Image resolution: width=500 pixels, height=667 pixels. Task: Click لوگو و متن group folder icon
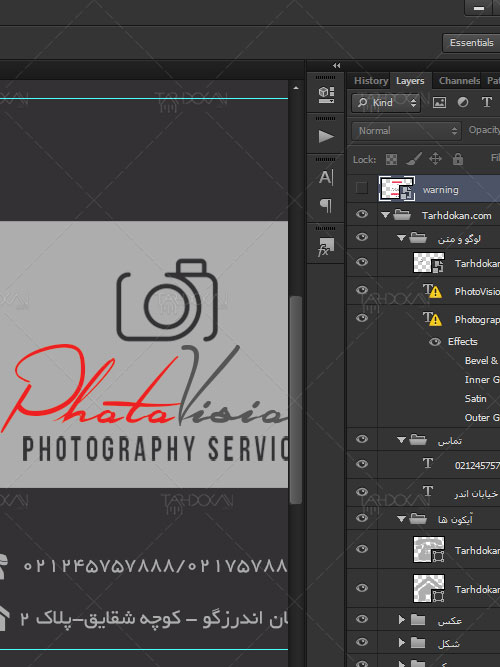click(418, 238)
